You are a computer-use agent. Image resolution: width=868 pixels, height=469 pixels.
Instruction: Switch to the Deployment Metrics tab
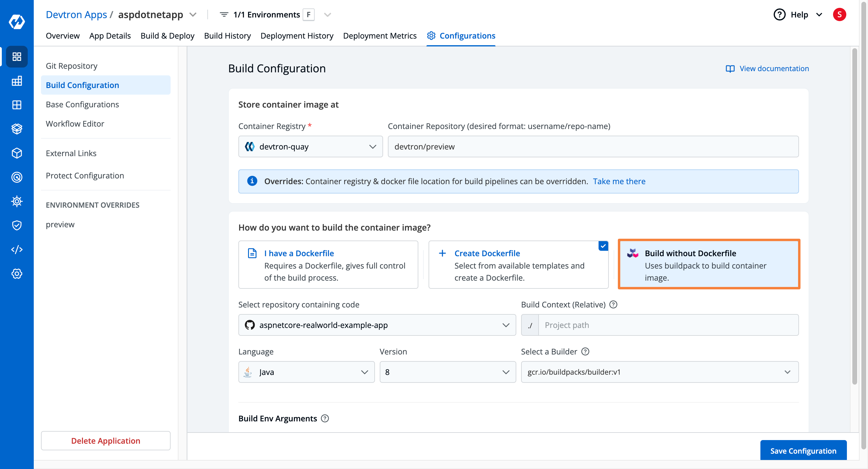(x=380, y=36)
